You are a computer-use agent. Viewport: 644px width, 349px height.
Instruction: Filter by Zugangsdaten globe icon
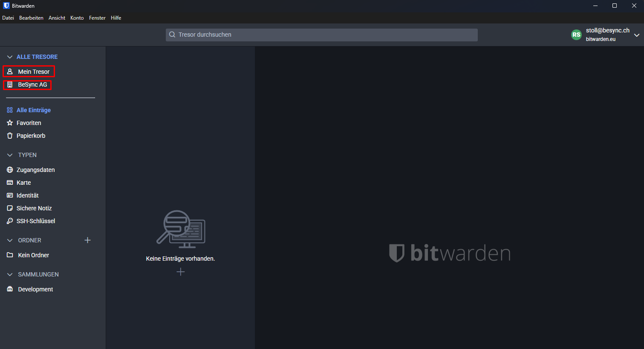[10, 170]
